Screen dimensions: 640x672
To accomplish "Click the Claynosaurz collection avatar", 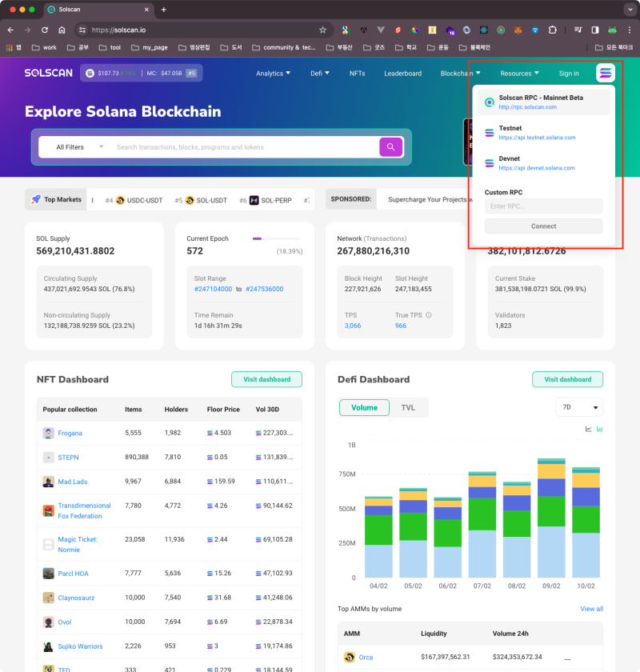I will (x=49, y=598).
